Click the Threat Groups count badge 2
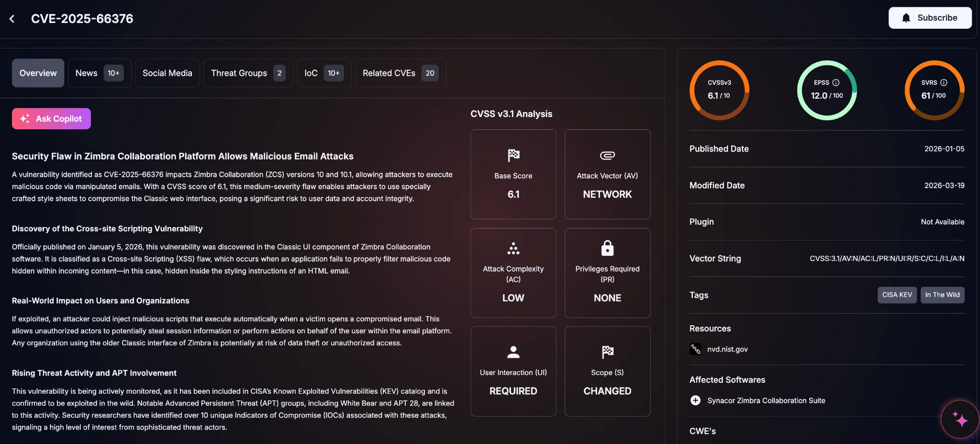Image resolution: width=980 pixels, height=444 pixels. pyautogui.click(x=279, y=73)
